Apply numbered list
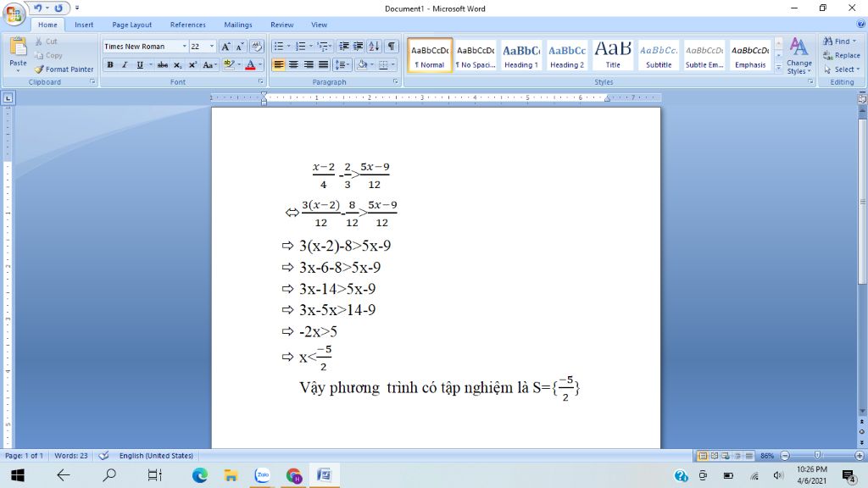 click(301, 47)
